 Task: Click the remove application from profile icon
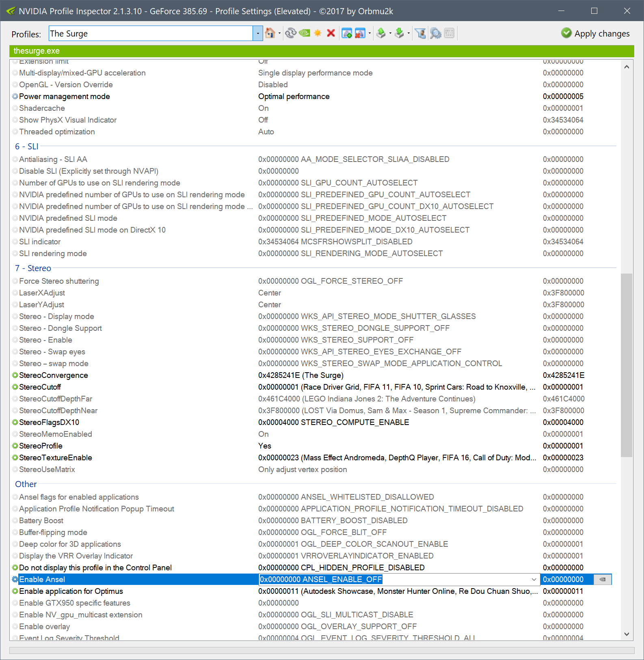[x=360, y=33]
